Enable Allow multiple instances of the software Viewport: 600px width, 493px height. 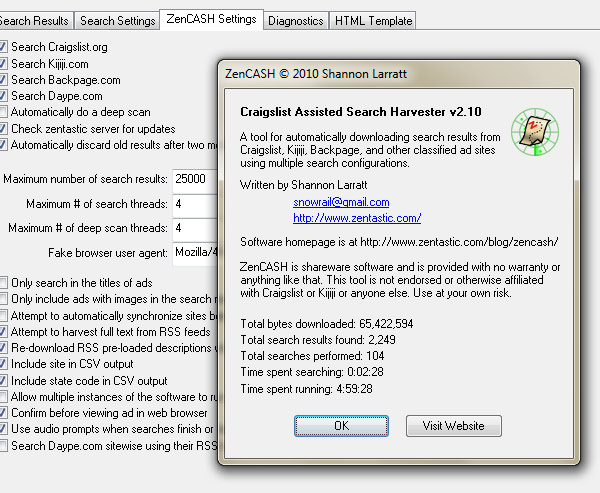[x=3, y=397]
